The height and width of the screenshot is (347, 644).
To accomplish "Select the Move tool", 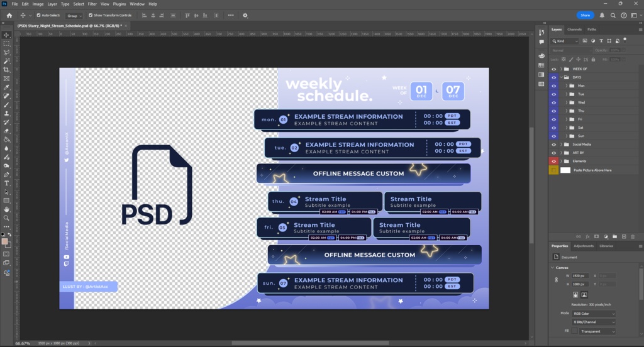I will pos(6,35).
